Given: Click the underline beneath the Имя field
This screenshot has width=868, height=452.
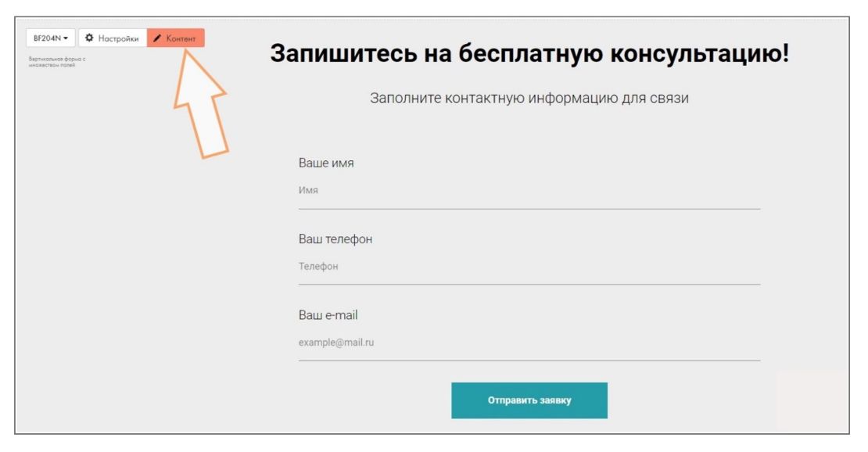Looking at the screenshot, I should (x=529, y=209).
